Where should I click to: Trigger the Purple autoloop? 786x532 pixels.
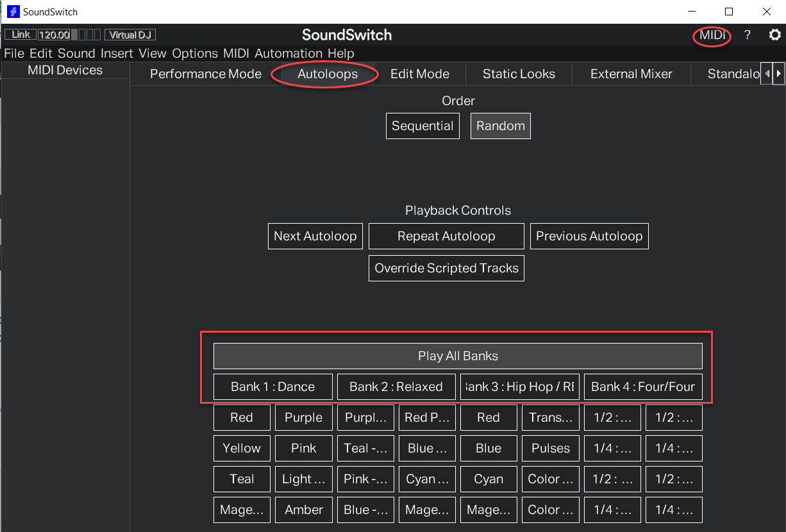point(304,417)
